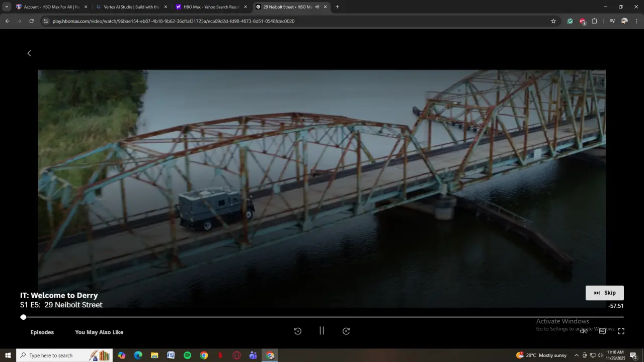The height and width of the screenshot is (362, 644).
Task: Reload the current page
Action: click(31, 21)
